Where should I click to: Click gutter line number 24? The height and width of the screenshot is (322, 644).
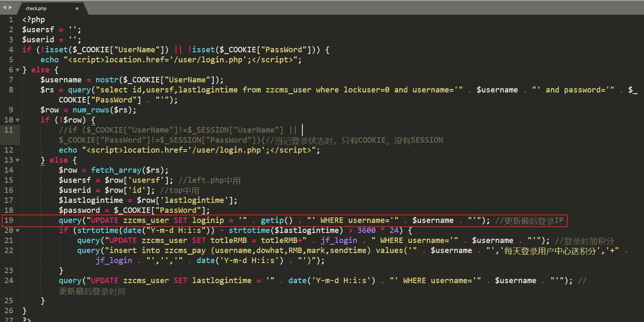tap(9, 281)
